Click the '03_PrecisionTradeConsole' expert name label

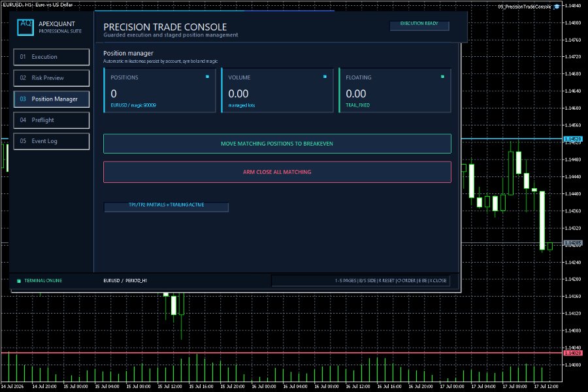(x=524, y=7)
